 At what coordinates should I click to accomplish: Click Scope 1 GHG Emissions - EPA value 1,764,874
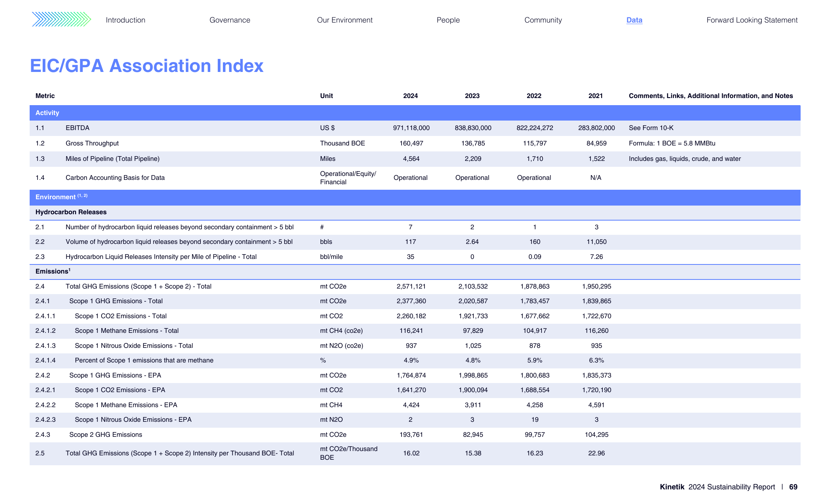click(411, 375)
